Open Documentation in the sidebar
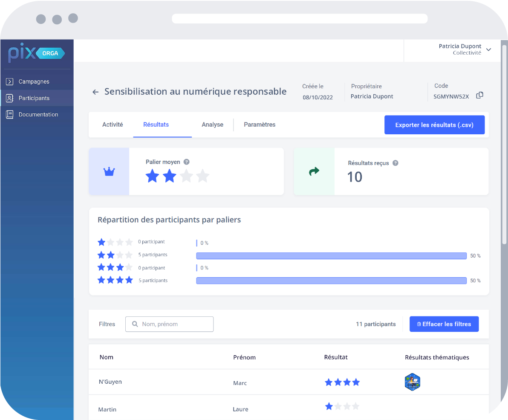Screen dimensions: 508x420 38,114
